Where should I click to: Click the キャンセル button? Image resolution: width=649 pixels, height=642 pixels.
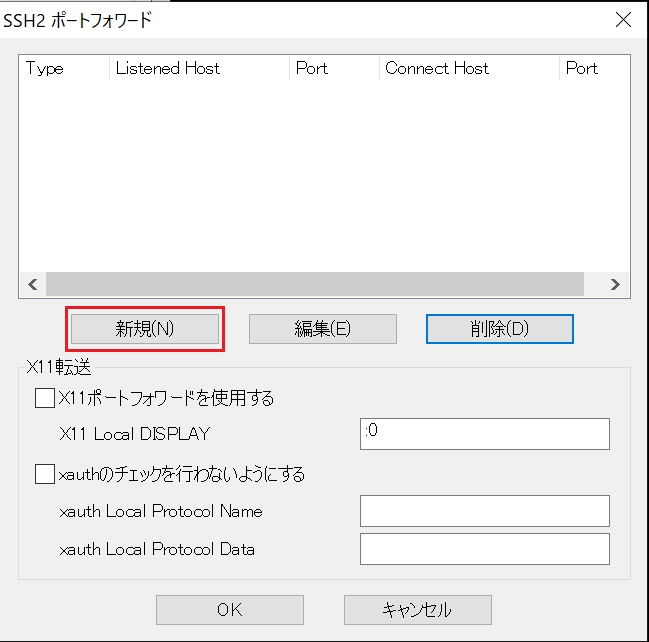tap(418, 610)
